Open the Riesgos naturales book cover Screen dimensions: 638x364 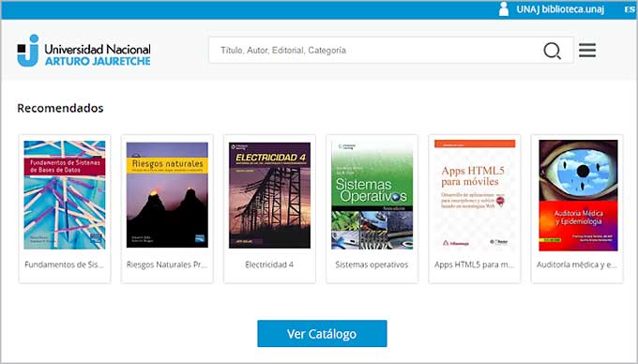point(167,195)
